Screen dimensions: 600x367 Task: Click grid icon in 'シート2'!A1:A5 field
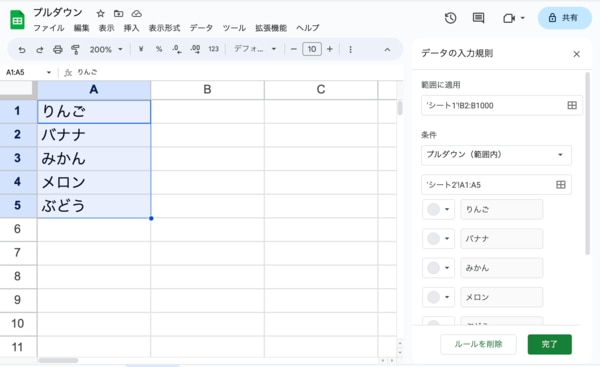click(x=561, y=185)
